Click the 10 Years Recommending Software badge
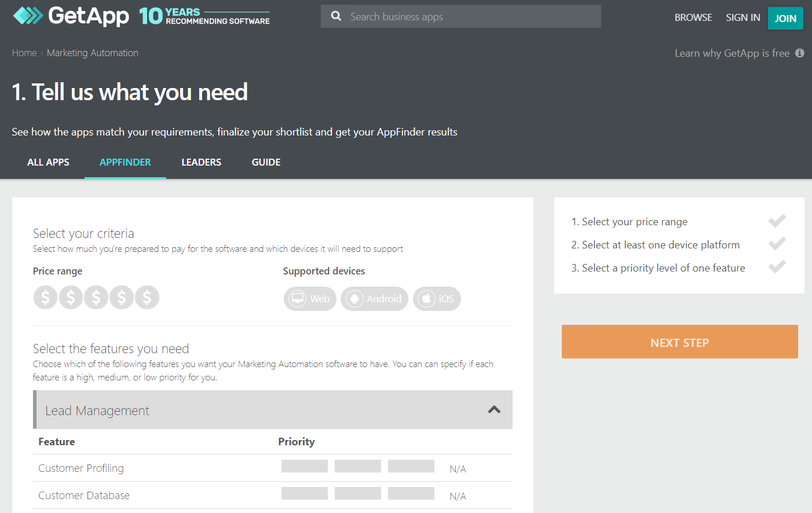Screen dimensions: 812x513 pos(204,16)
